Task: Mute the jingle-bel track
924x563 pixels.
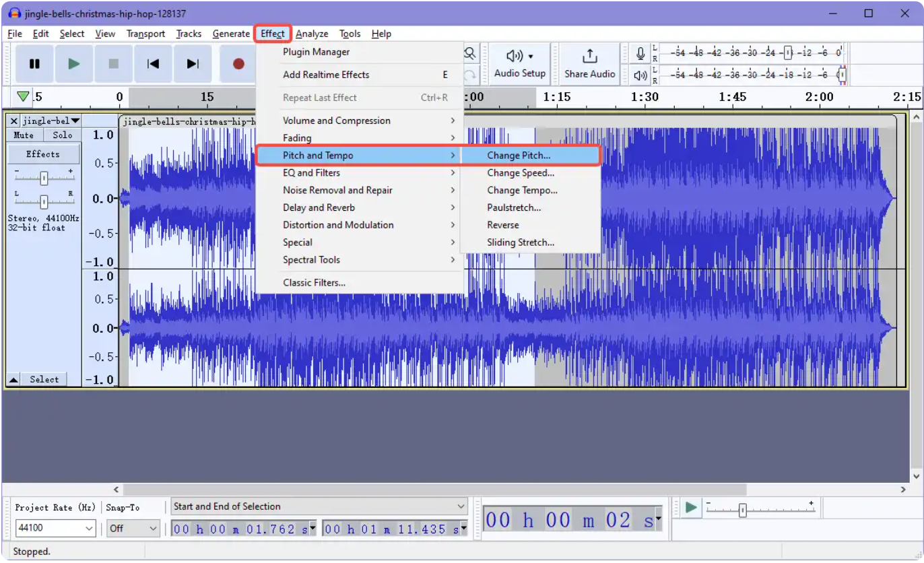Action: pyautogui.click(x=24, y=135)
